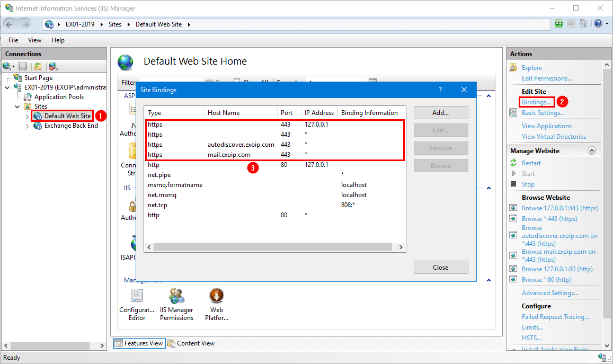The width and height of the screenshot is (613, 364).
Task: Select Application Pools in the tree
Action: tap(59, 96)
